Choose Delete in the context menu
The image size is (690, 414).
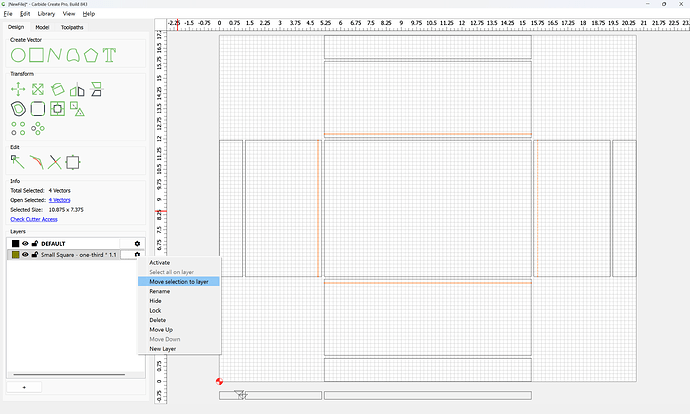pos(179,320)
